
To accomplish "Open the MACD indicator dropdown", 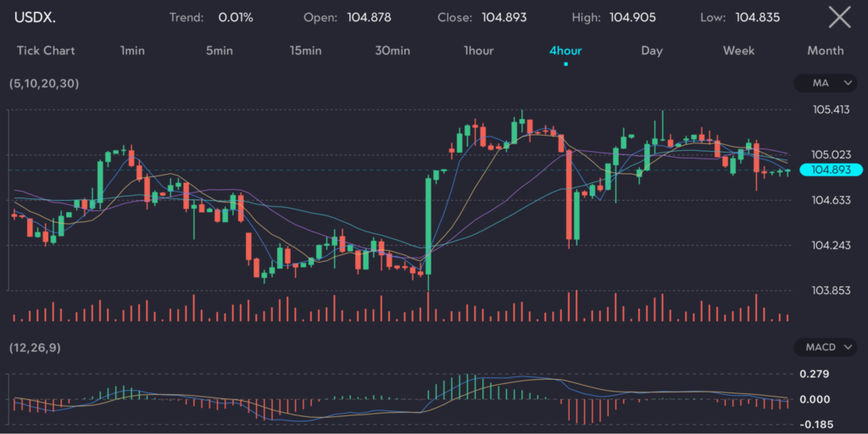I will (826, 347).
